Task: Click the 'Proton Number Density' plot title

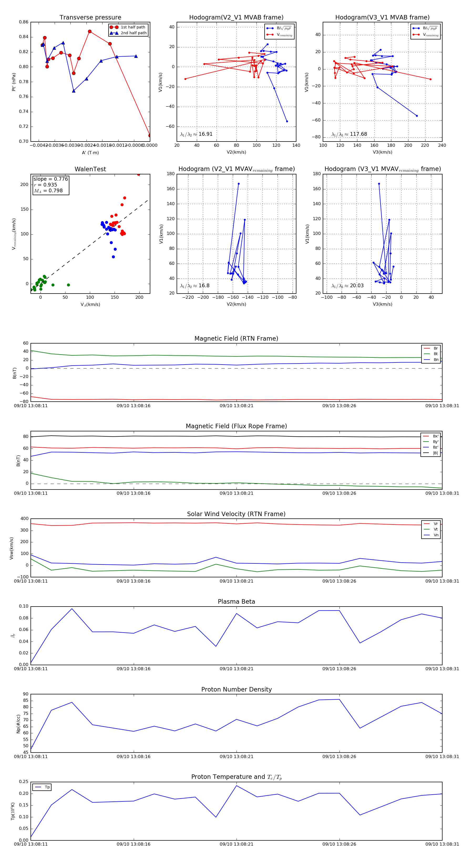Action: tap(236, 689)
